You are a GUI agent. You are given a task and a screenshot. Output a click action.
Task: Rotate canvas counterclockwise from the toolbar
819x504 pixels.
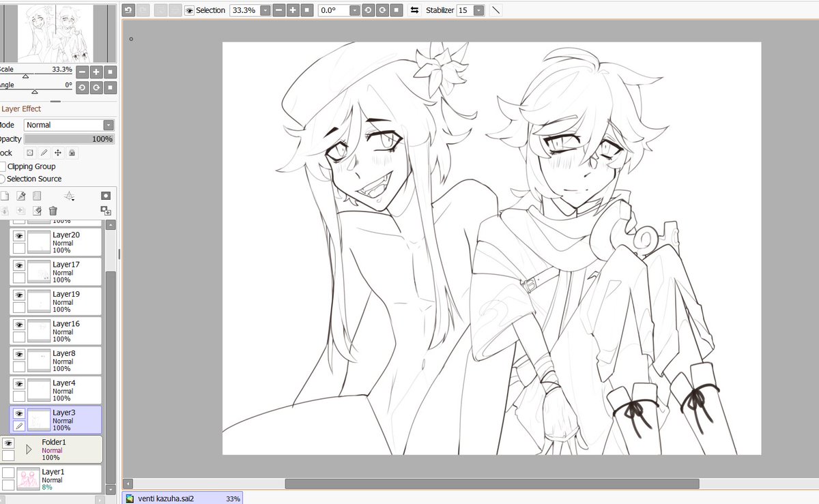(368, 10)
